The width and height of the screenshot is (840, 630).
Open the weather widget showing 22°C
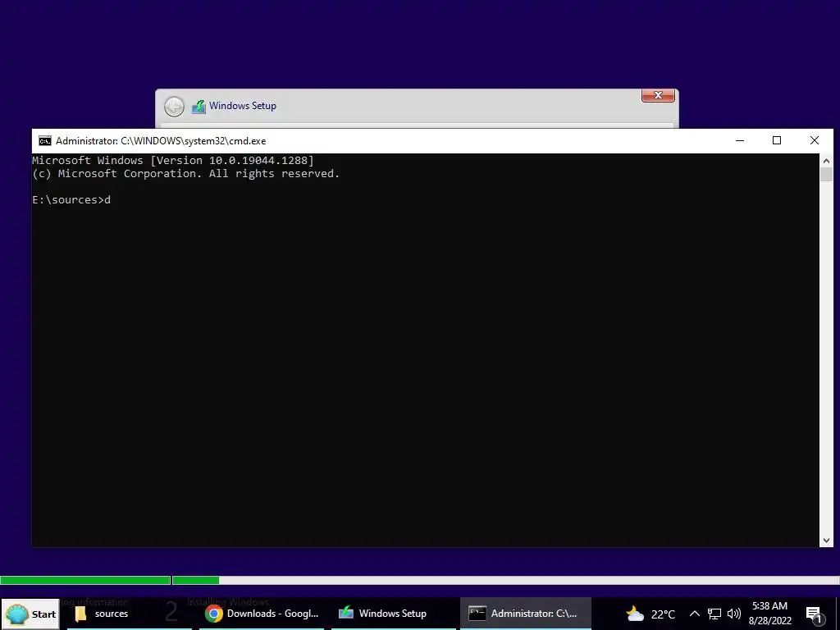coord(651,614)
